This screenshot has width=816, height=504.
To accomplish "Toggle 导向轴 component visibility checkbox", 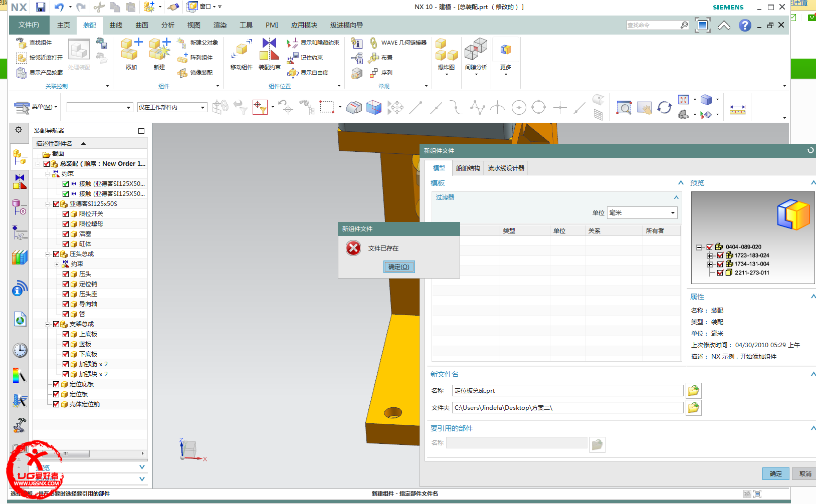I will (66, 304).
